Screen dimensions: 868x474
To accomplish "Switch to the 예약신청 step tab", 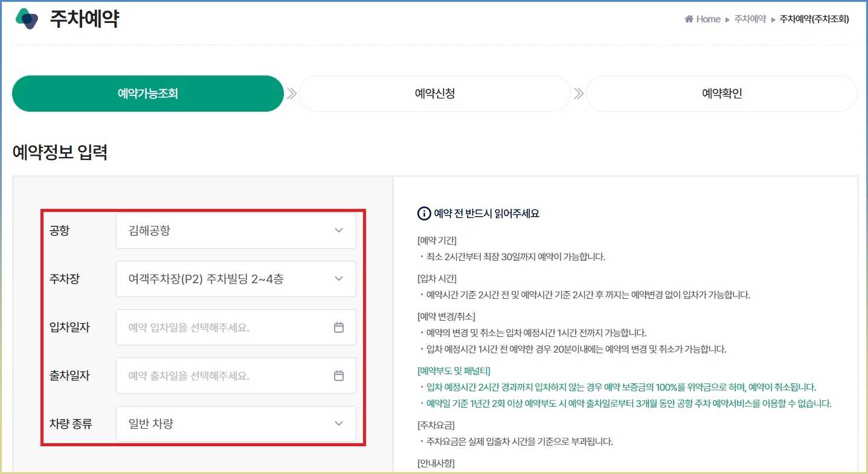I will coord(434,93).
